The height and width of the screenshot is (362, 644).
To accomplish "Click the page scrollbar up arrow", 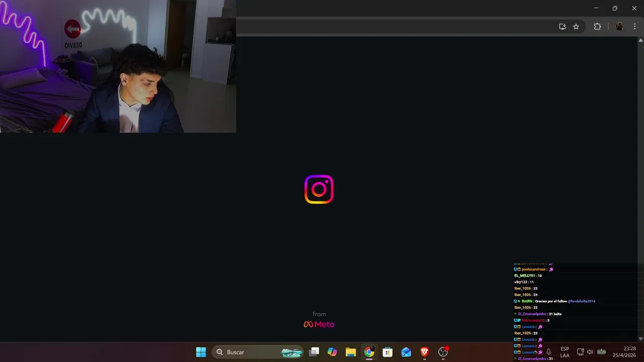I will tap(640, 40).
